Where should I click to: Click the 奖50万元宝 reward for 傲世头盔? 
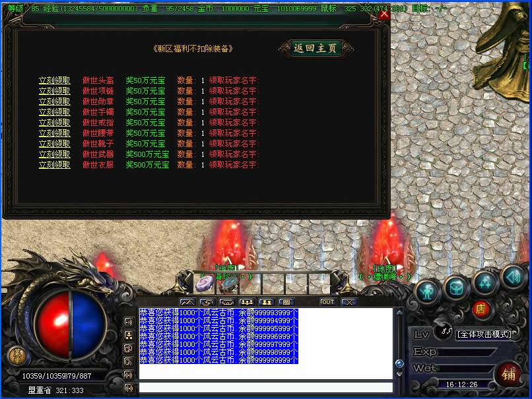point(145,80)
